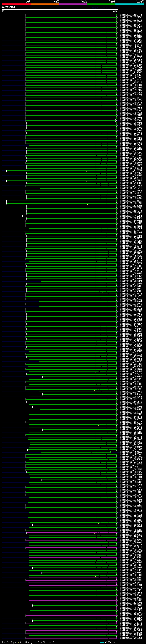Select the UniRef100_P09043 label
The width and height of the screenshot is (146, 644).
click(x=131, y=120)
